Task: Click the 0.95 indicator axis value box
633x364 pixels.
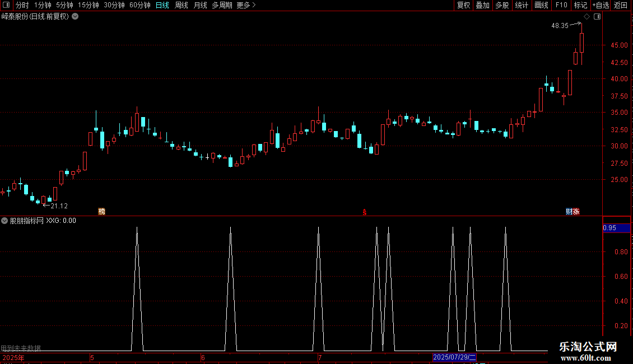Action: tap(616, 228)
